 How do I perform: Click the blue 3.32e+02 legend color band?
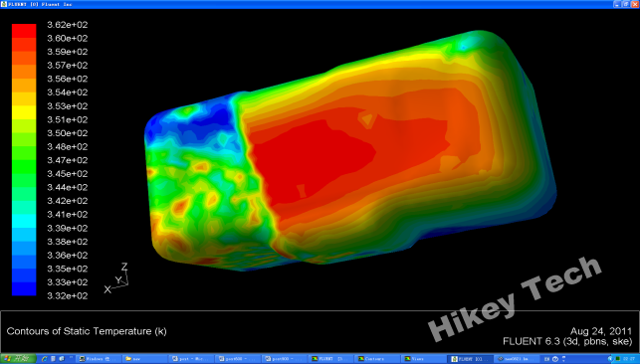tap(24, 289)
